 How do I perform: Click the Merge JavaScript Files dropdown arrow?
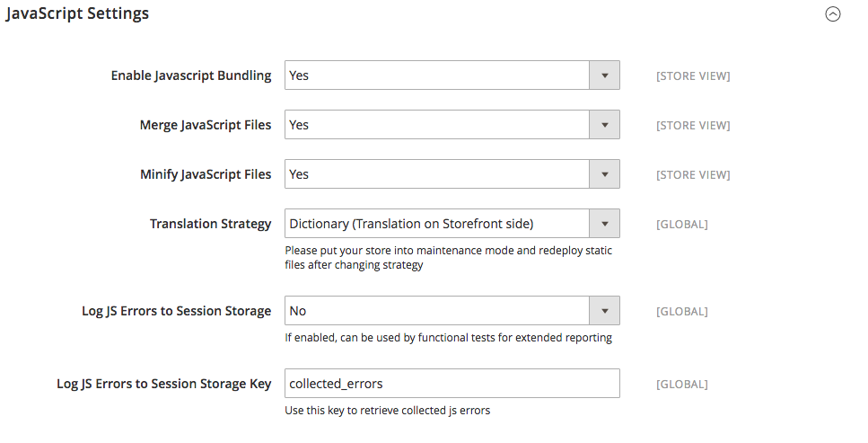coord(604,125)
